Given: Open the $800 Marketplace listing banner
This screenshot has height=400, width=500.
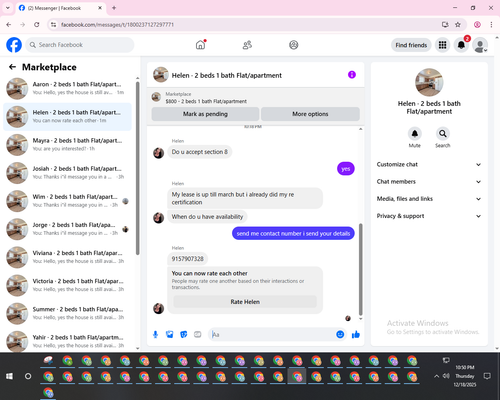Looking at the screenshot, I should point(256,97).
